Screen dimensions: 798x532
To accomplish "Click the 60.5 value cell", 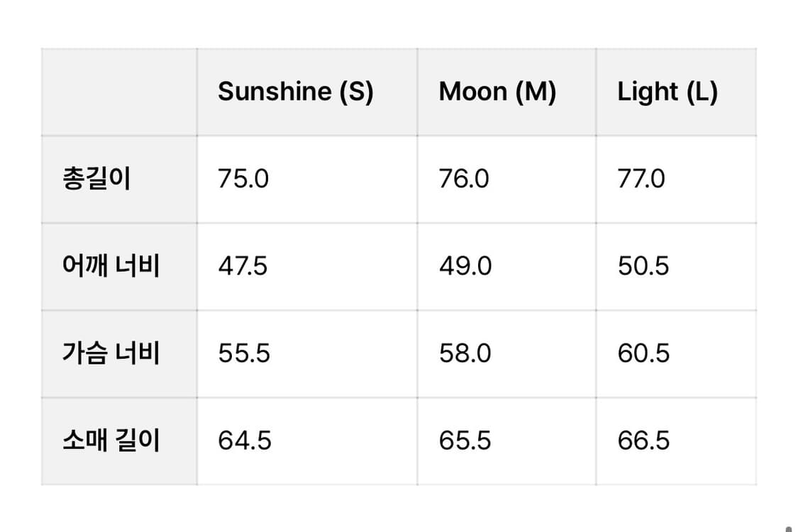I will point(643,353).
